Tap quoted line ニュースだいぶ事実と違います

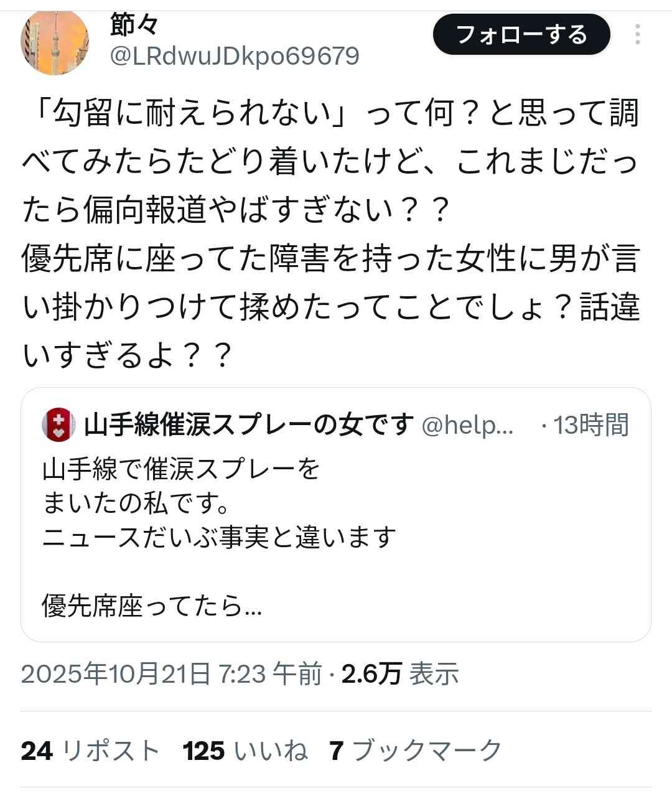coord(219,536)
